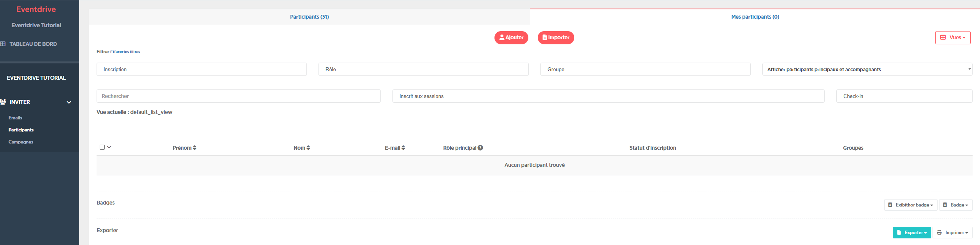Screen dimensions: 980x245
Task: Click the Inviter people icon in sidebar
Action: (3, 102)
